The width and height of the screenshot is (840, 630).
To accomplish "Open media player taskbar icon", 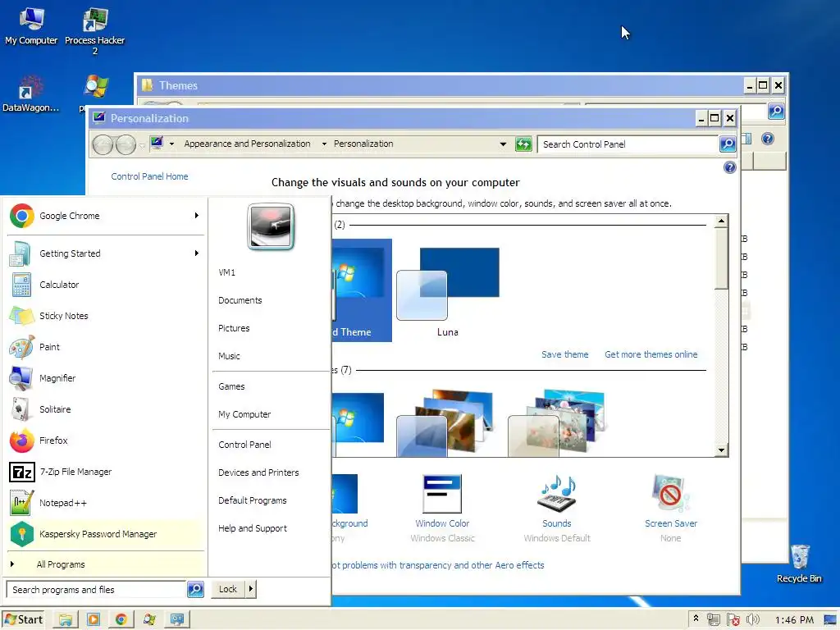I will [x=94, y=619].
